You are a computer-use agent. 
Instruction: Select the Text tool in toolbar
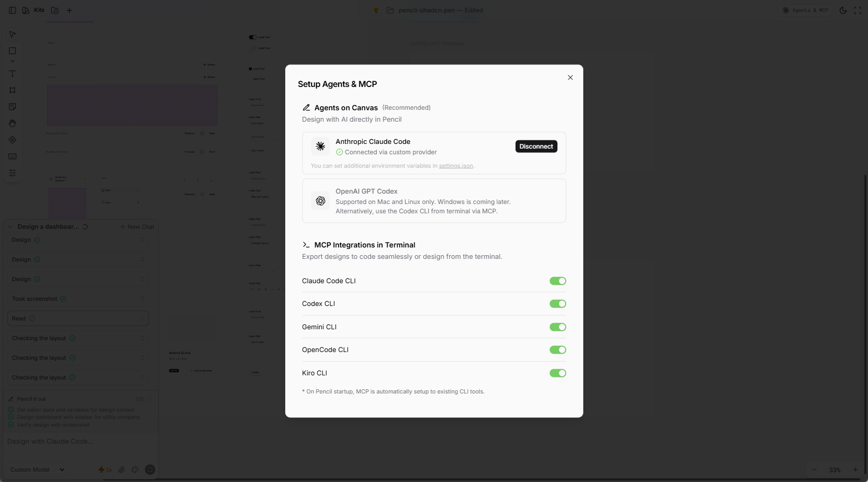point(12,74)
